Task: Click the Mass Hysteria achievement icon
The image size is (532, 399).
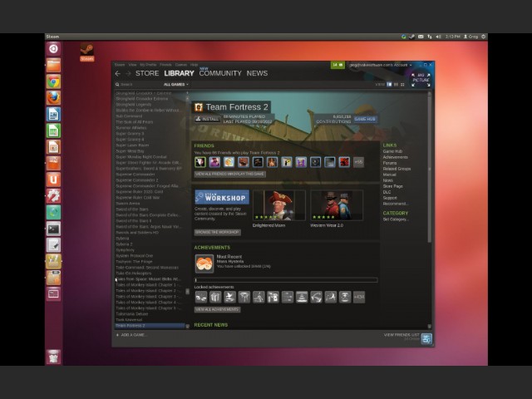Action: (204, 264)
